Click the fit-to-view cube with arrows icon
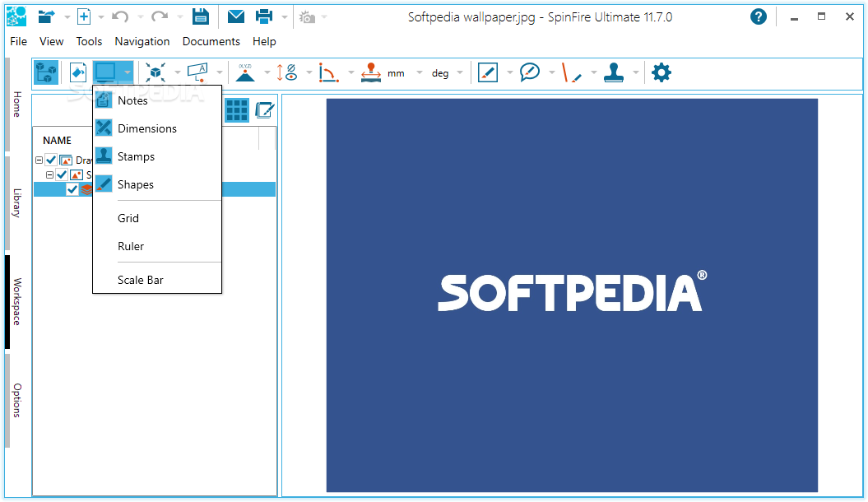 click(156, 72)
